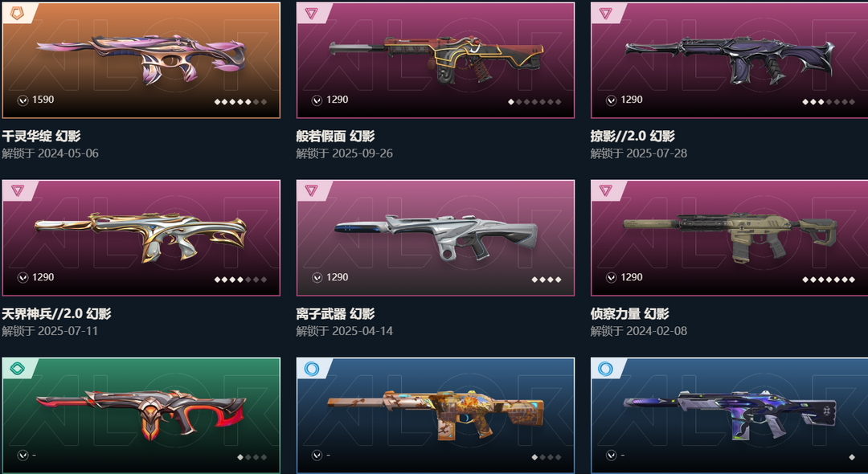Open the 般若假面 幻影 weapon image
This screenshot has width=868, height=474.
pos(436,60)
